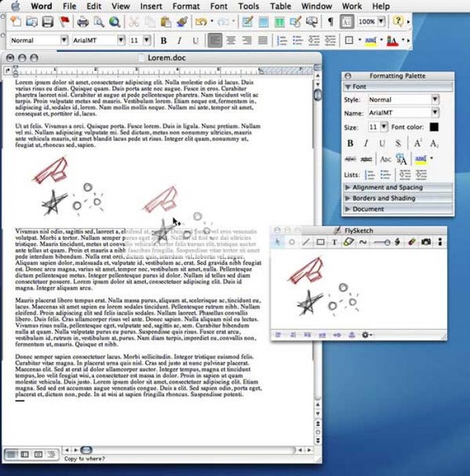
Task: Expand Borders and Shading section
Action: tap(398, 199)
